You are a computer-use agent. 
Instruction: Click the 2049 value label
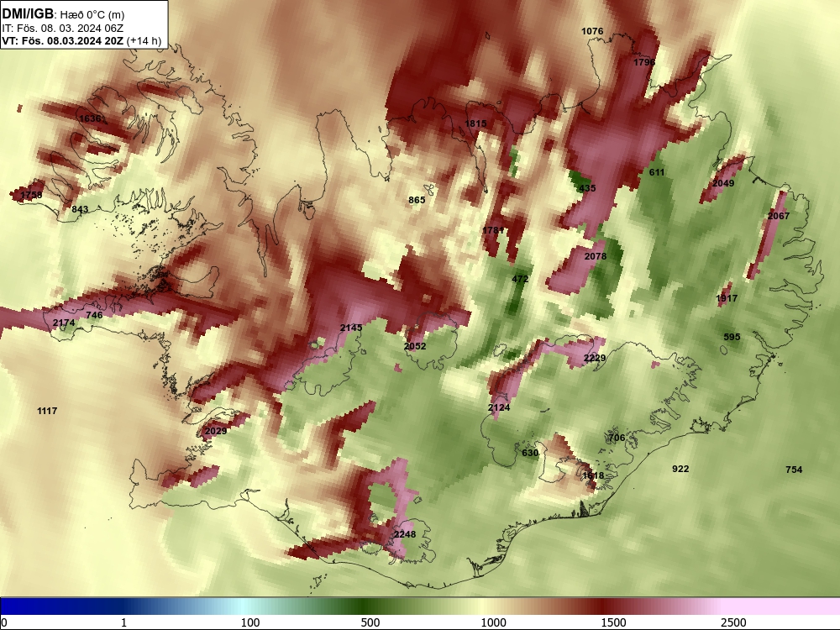coord(723,183)
